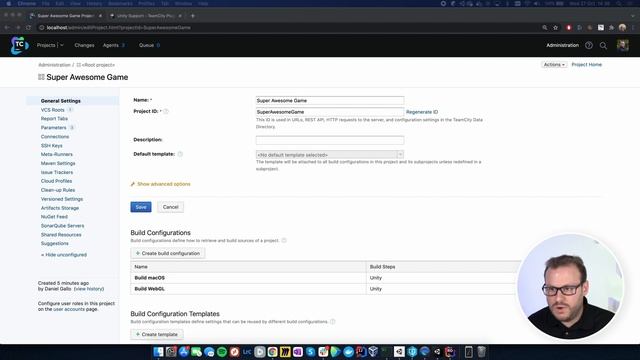Open the user accounts link
640x360 pixels.
(x=69, y=309)
